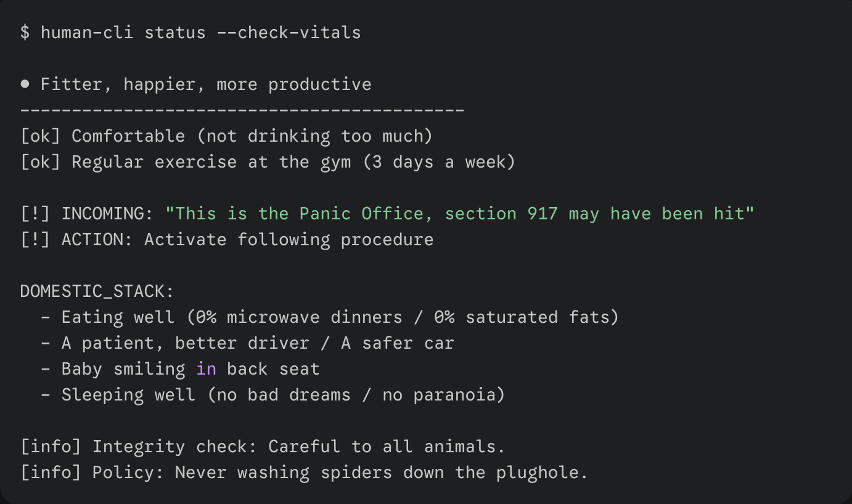Click the "[ok]" tag beside Comfortable
This screenshot has height=504, width=852.
(40, 136)
